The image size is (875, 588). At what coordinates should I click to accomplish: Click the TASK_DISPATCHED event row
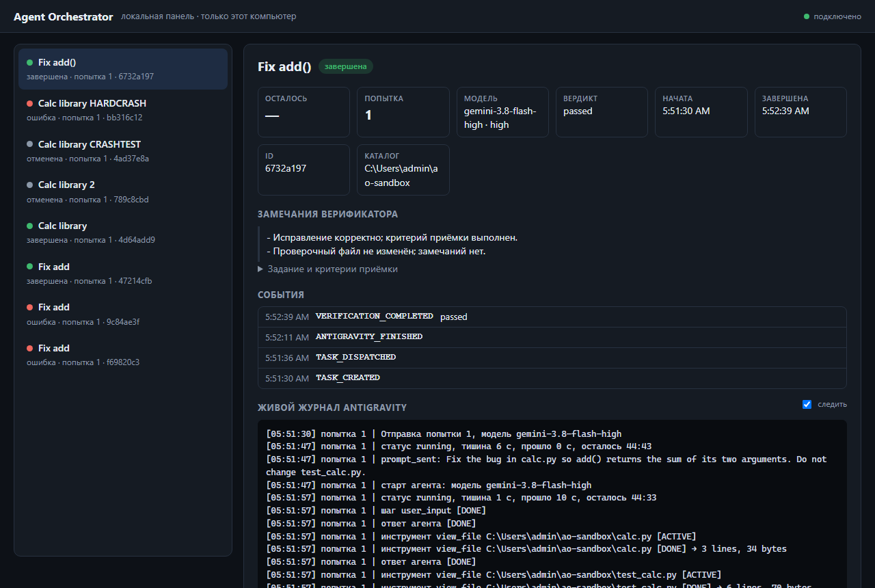(552, 358)
